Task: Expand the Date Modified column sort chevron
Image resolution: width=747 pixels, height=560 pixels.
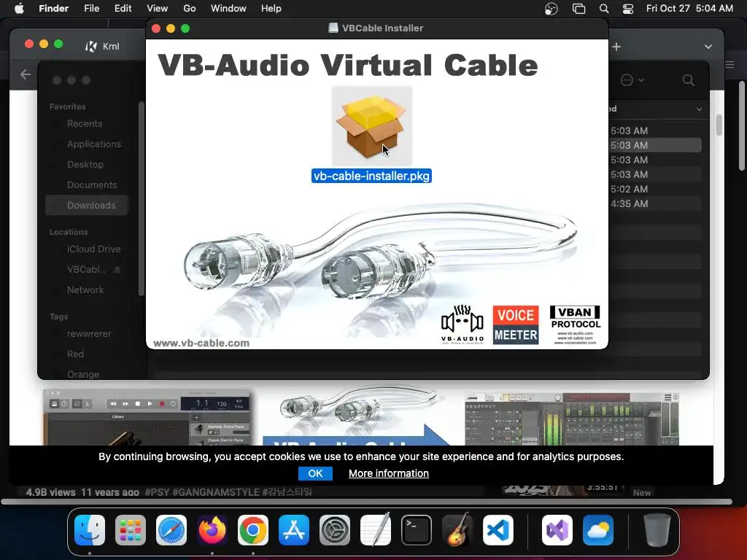Action: [699, 109]
